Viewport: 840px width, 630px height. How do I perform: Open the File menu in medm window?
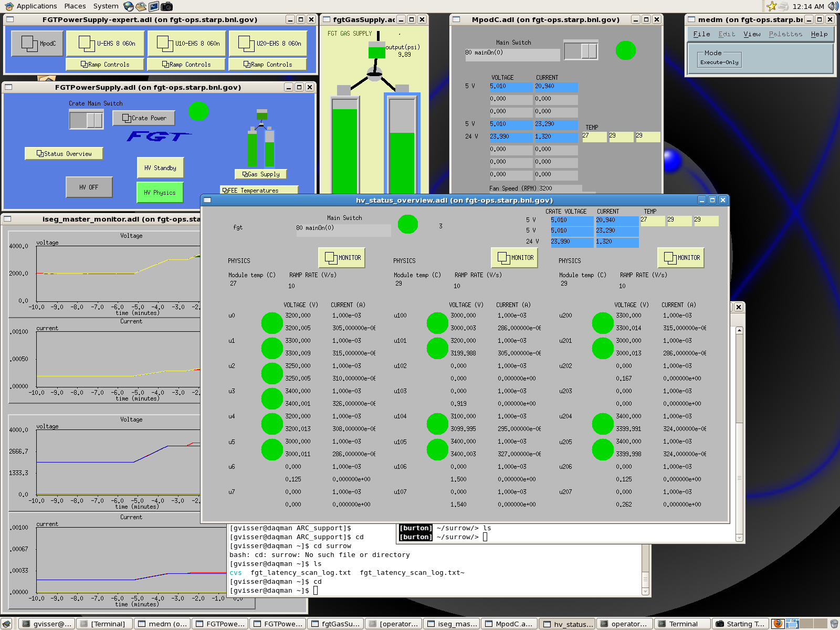701,34
